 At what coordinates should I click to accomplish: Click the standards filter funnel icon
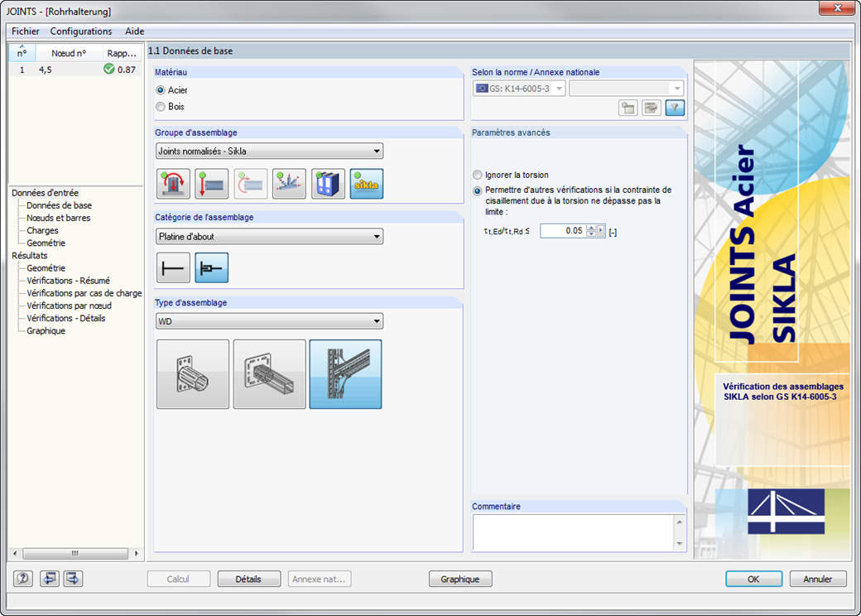(675, 108)
